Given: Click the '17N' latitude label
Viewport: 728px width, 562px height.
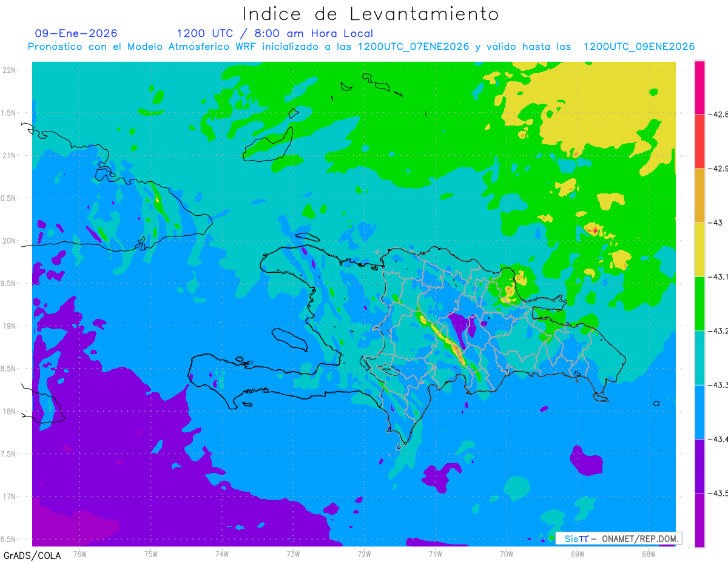Looking at the screenshot, I should (9, 497).
